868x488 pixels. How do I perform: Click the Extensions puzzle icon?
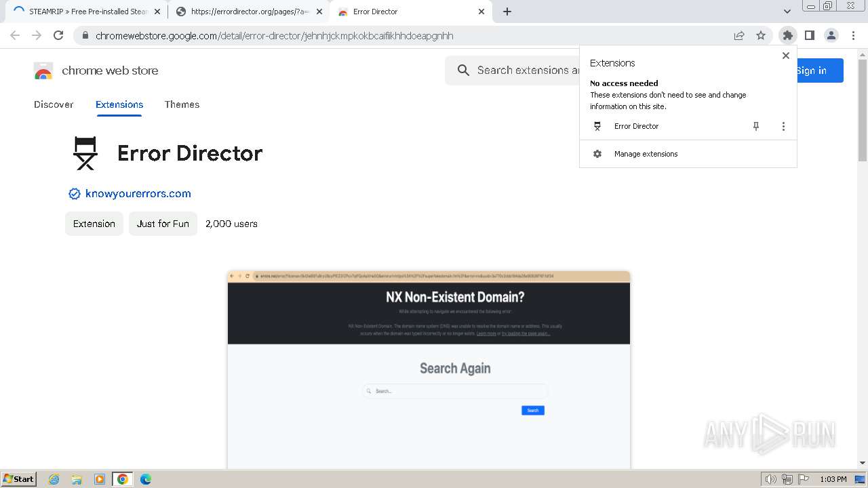click(787, 35)
